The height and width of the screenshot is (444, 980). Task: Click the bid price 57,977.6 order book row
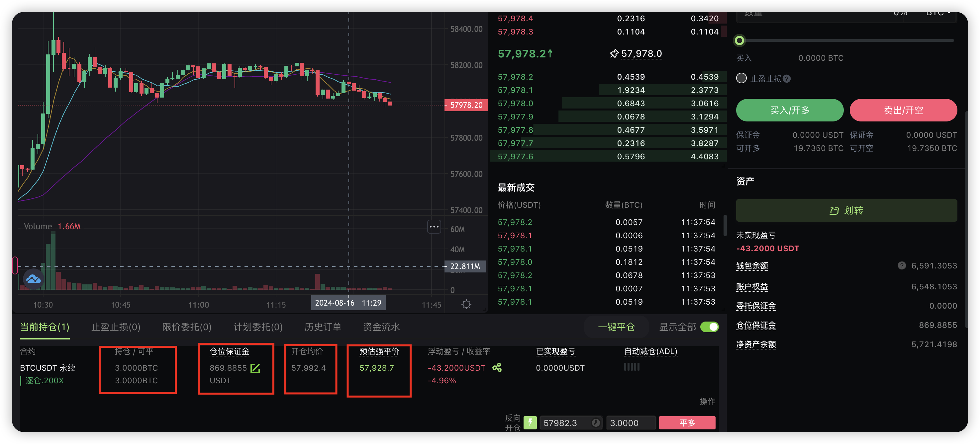point(608,157)
